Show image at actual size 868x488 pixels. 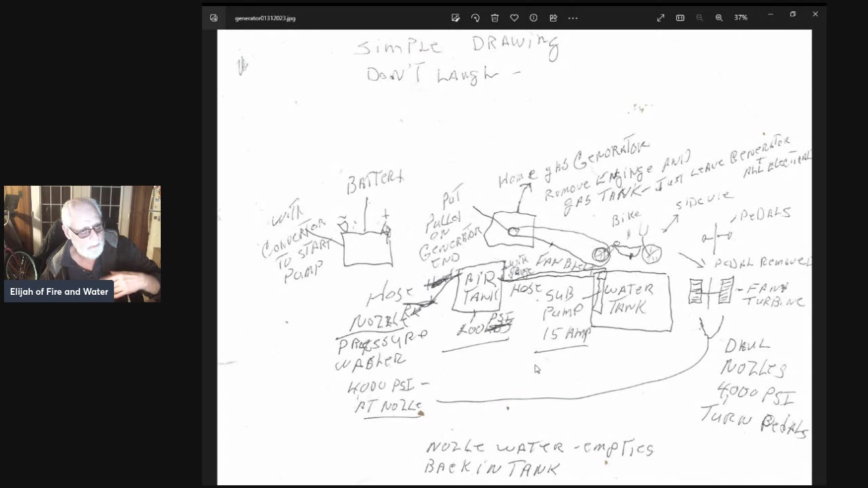(680, 18)
